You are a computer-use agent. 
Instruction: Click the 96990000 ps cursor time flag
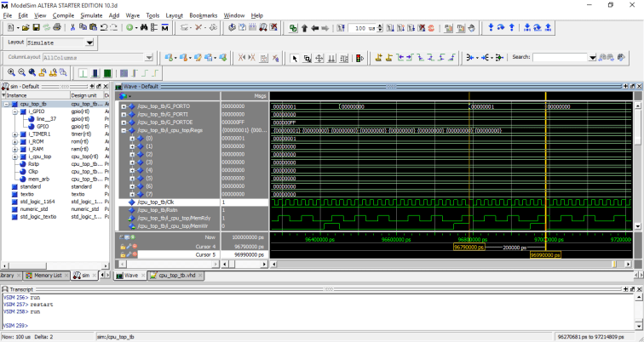545,255
